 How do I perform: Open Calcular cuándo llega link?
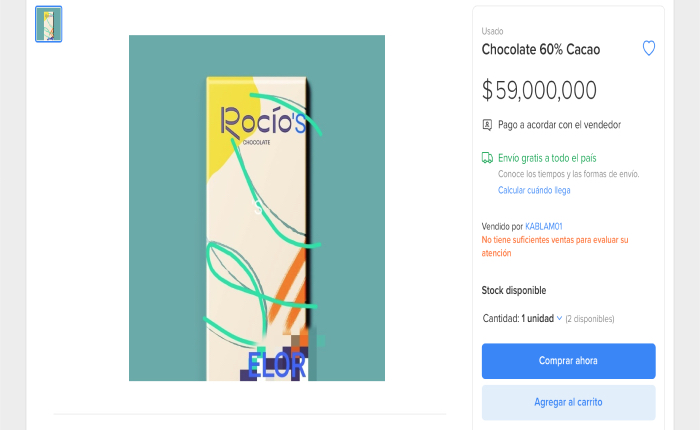pyautogui.click(x=534, y=190)
